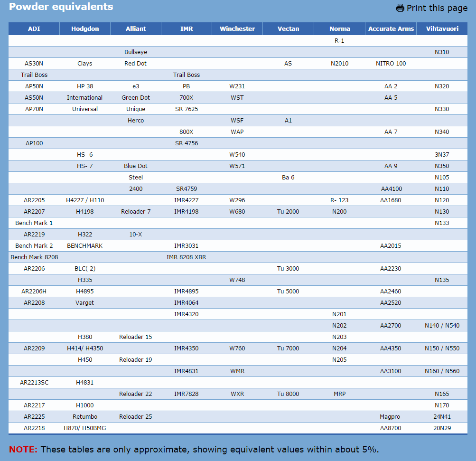Select the Alliant column header
Image resolution: width=476 pixels, height=461 pixels.
(x=136, y=29)
